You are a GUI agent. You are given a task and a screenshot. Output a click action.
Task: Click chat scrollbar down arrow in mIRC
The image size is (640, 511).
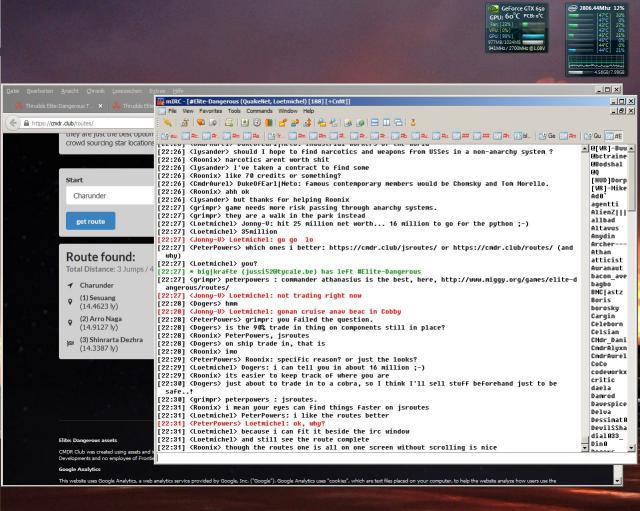(x=584, y=448)
